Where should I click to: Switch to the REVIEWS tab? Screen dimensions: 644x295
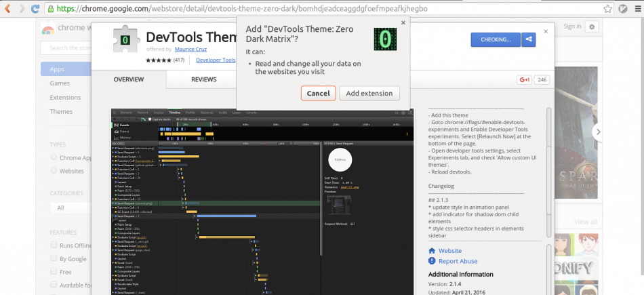(x=204, y=79)
